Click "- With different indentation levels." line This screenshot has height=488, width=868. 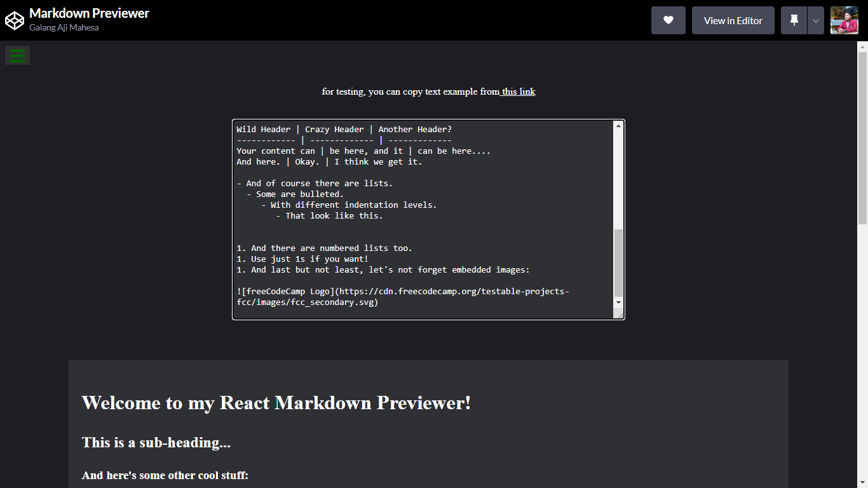(349, 205)
